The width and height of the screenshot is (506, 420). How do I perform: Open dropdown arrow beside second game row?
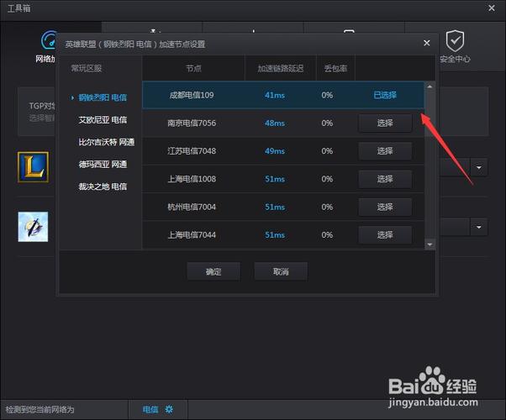tap(479, 227)
